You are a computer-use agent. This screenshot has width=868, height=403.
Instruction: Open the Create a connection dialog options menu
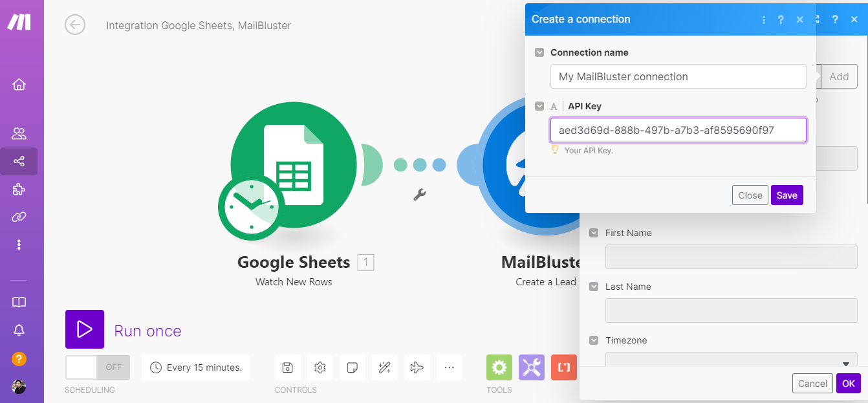coord(764,19)
